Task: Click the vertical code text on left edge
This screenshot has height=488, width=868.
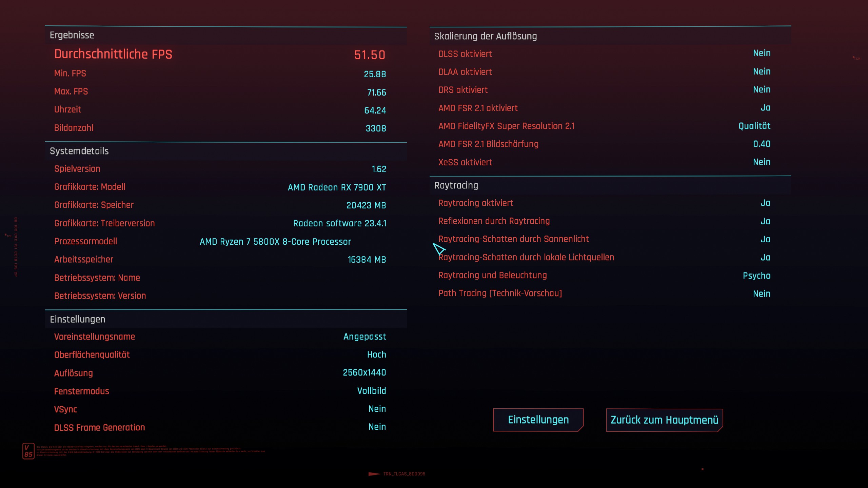Action: coord(16,247)
